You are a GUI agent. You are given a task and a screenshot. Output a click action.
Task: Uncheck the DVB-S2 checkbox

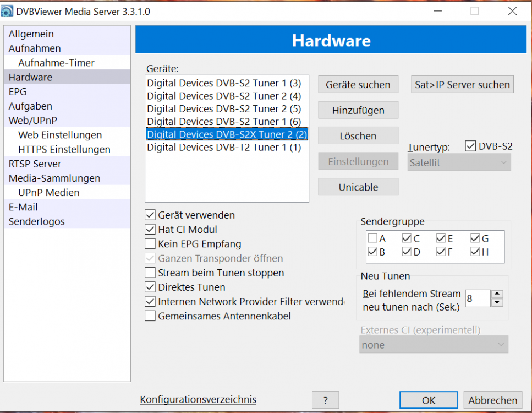(470, 146)
